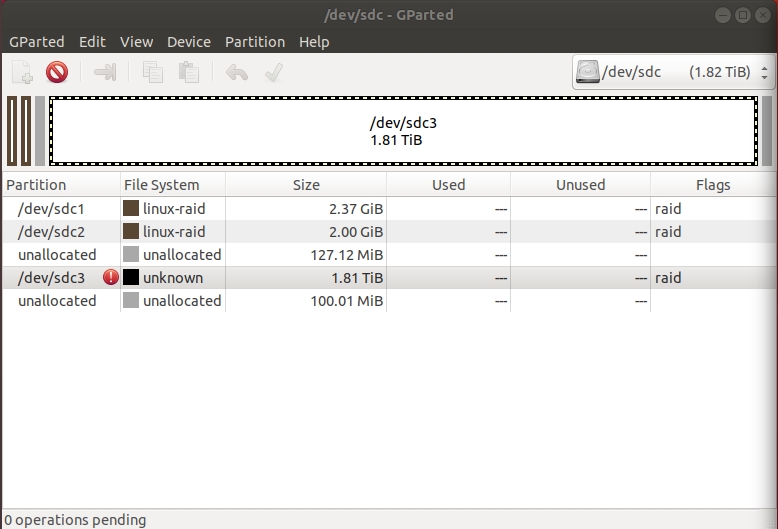778x529 pixels.
Task: Click the Flags column header
Action: [713, 185]
